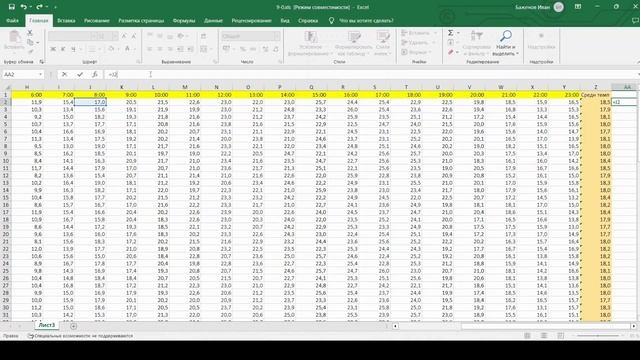Adjust the zoom slider in status bar
640x360 pixels.
tap(598, 336)
